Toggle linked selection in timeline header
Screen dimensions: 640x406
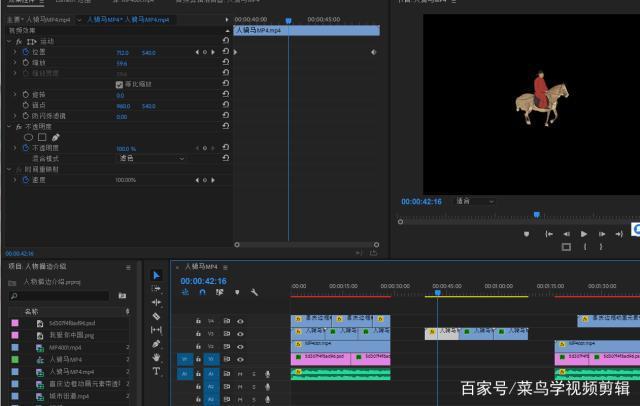[x=220, y=292]
